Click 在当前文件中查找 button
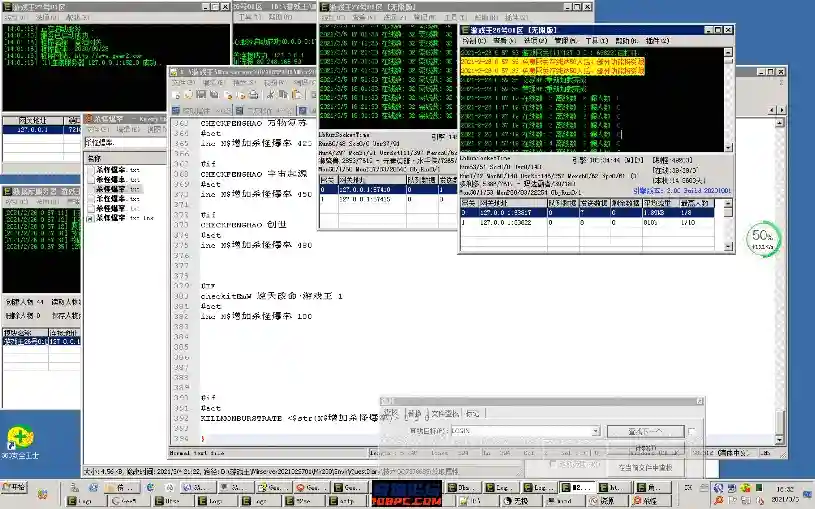The width and height of the screenshot is (815, 509). (646, 467)
